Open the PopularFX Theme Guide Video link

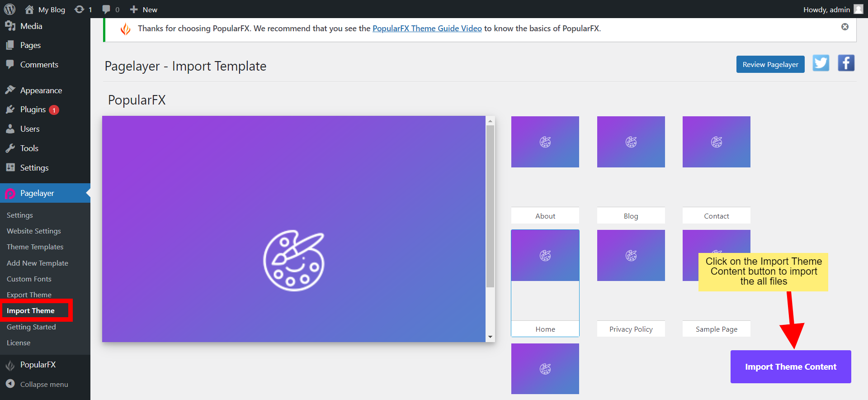coord(427,29)
